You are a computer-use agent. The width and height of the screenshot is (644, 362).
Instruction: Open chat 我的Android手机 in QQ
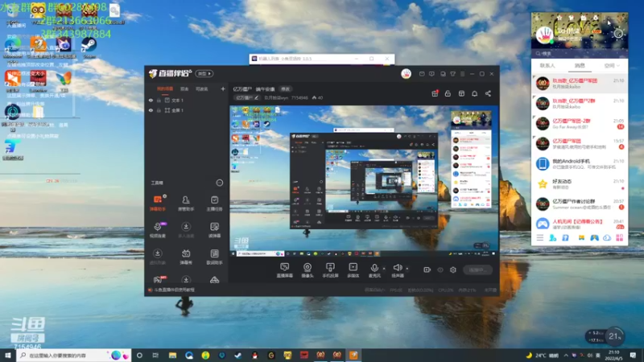[580, 164]
